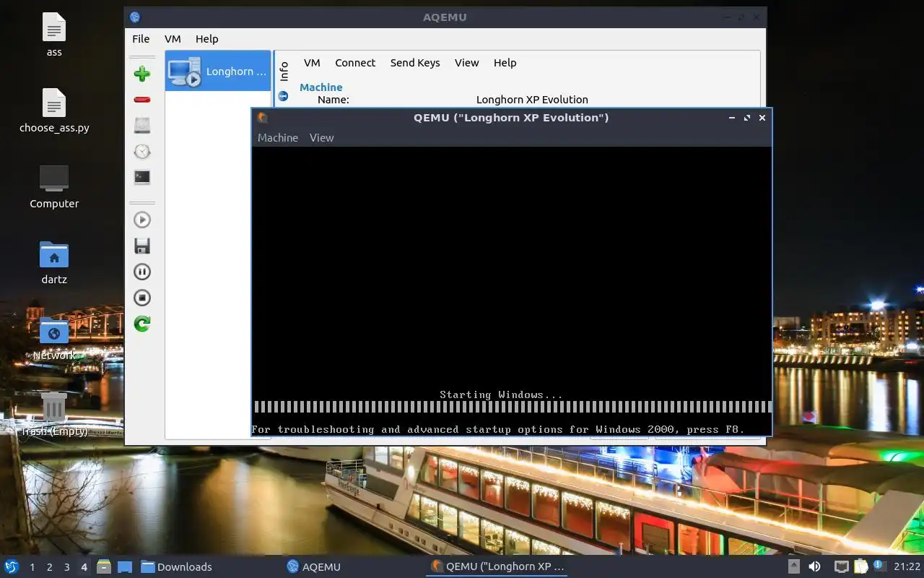Click the 'Starting Windows...' text
This screenshot has height=578, width=924.
[501, 394]
